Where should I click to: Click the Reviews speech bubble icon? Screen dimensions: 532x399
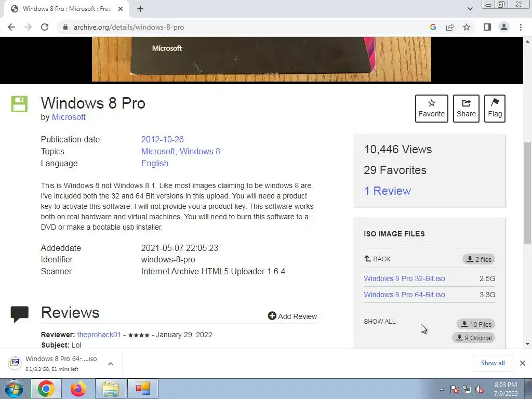click(19, 314)
